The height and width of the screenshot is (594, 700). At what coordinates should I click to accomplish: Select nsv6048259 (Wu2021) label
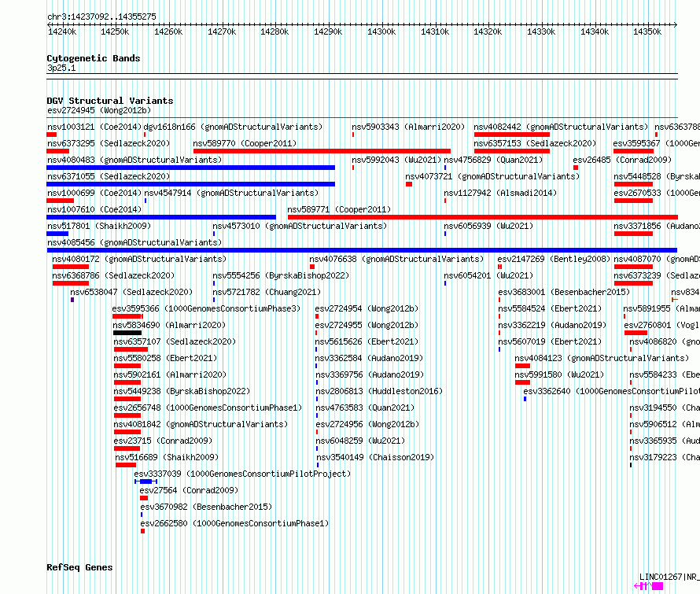tap(360, 441)
